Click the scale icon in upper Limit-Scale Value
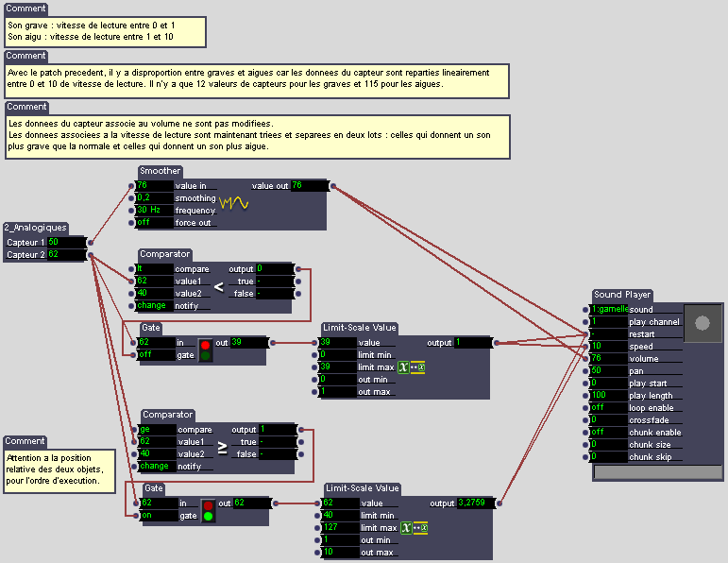The height and width of the screenshot is (563, 728). point(411,367)
